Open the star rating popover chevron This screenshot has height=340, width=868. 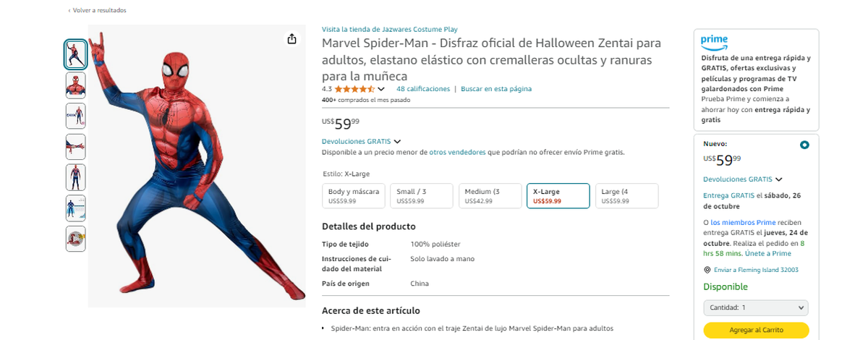tap(381, 89)
